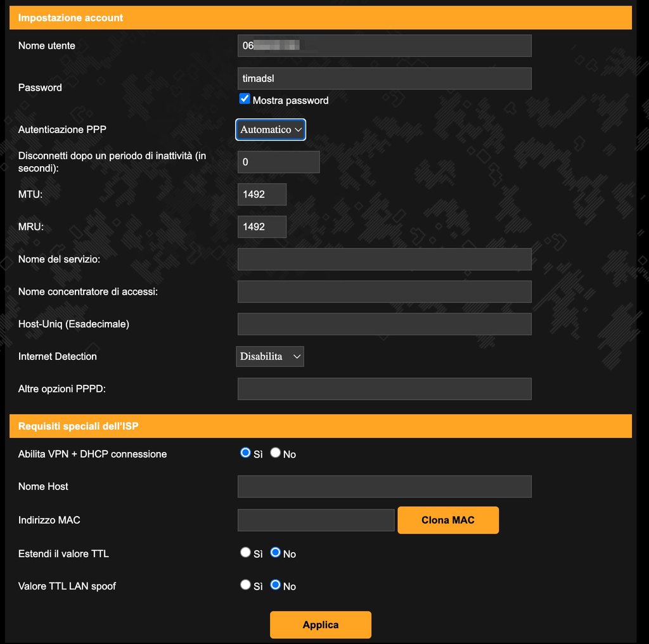649x644 pixels.
Task: Pick No for Valore TTL LAN spoof
Action: (275, 585)
